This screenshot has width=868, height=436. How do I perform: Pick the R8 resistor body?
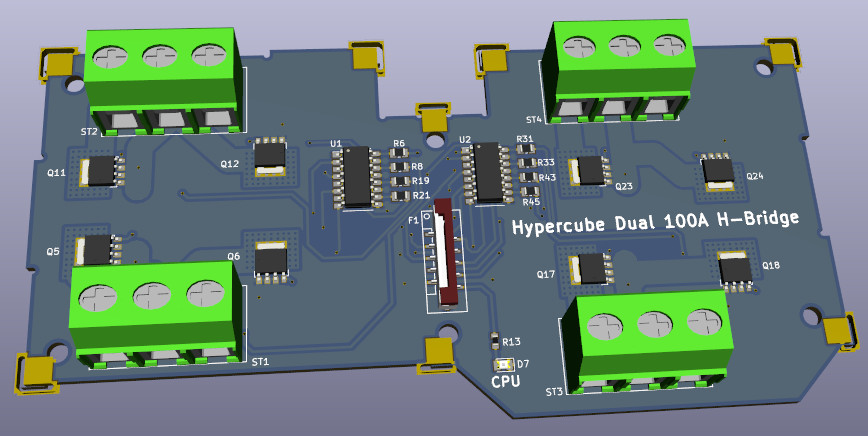[x=399, y=167]
